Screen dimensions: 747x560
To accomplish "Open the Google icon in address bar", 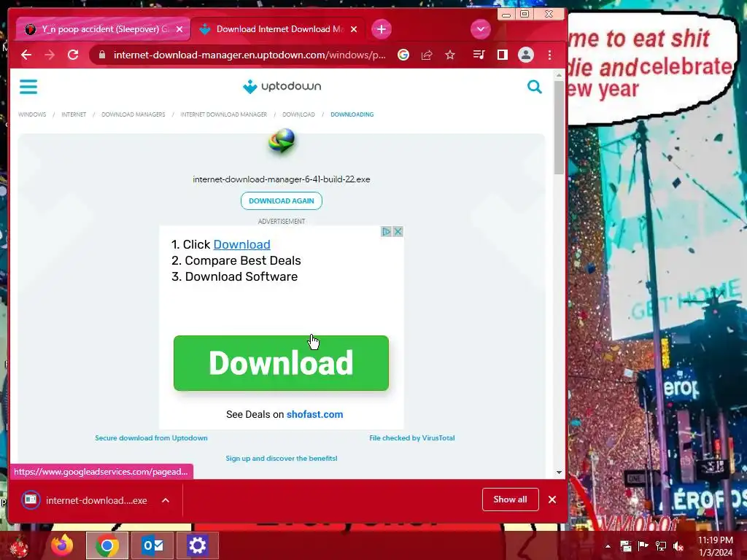I will pos(403,55).
